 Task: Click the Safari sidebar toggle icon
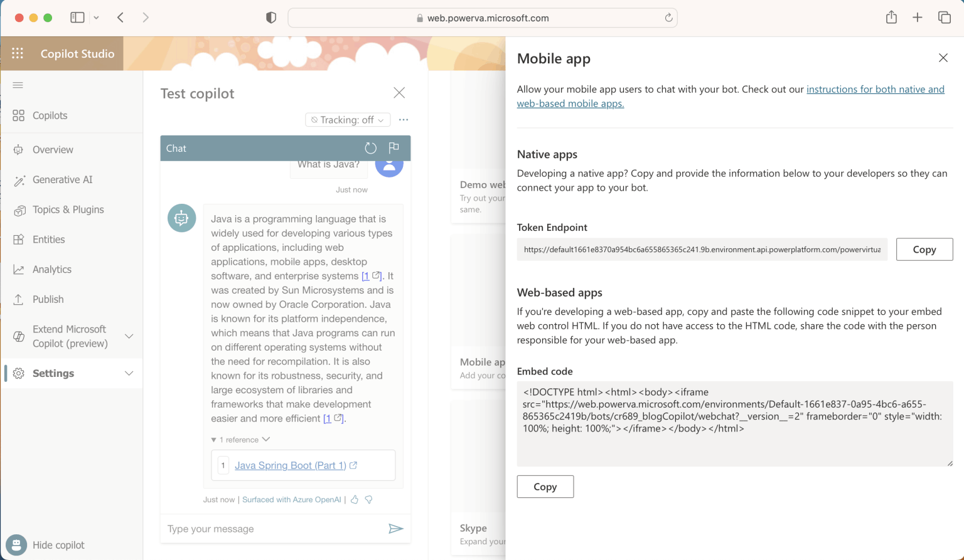coord(77,18)
